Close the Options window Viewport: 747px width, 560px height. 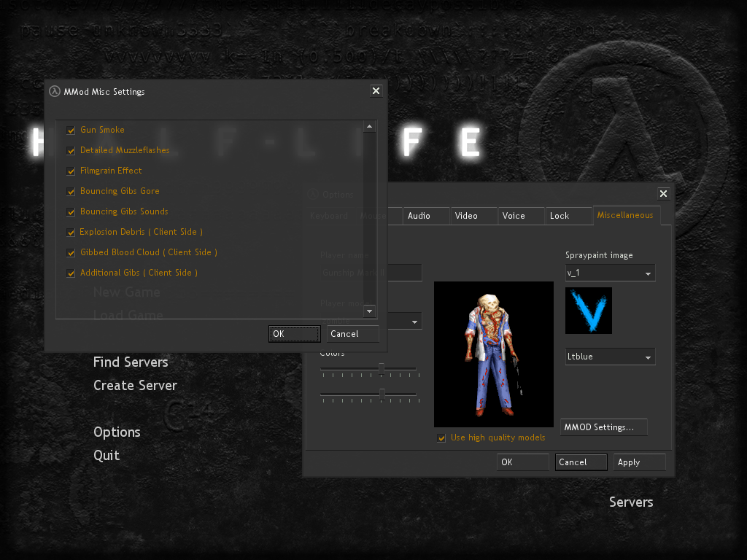[x=663, y=193]
